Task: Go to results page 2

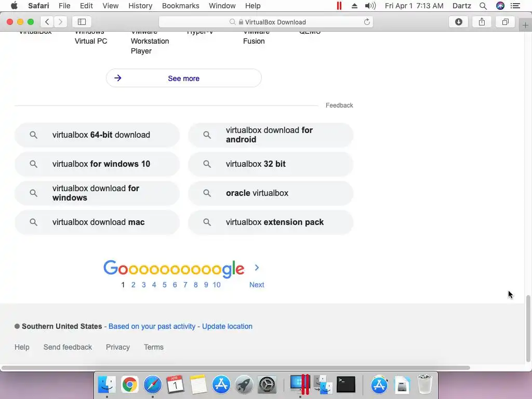Action: (x=134, y=285)
